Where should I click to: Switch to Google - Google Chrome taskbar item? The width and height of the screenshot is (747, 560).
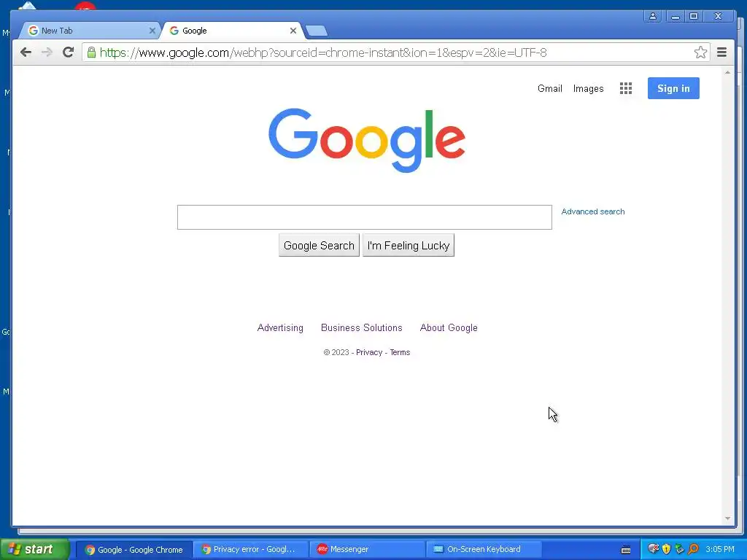[x=134, y=550]
